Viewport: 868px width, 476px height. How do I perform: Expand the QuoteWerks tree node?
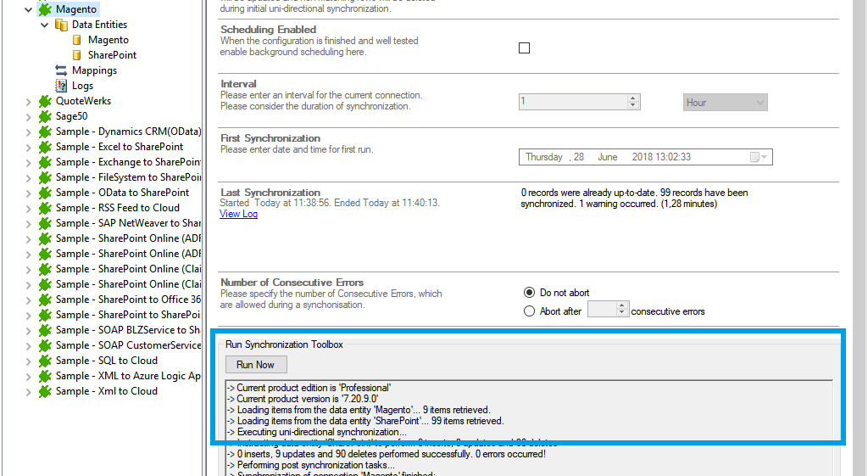point(29,101)
